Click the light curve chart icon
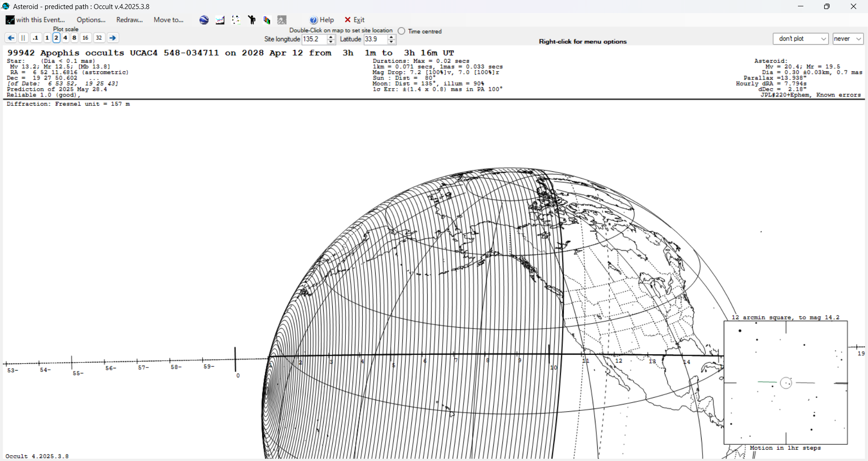This screenshot has height=461, width=868. pos(220,20)
